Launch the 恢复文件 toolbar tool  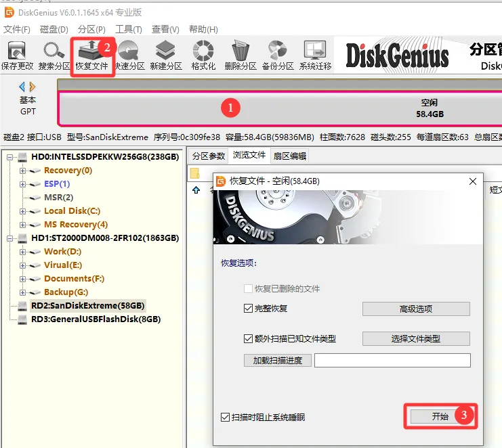point(91,56)
